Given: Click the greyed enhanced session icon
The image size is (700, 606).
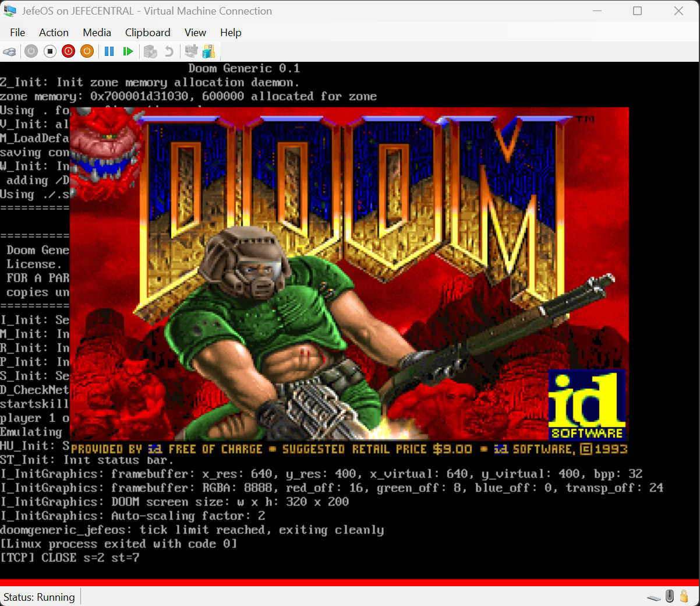Looking at the screenshot, I should (x=191, y=51).
